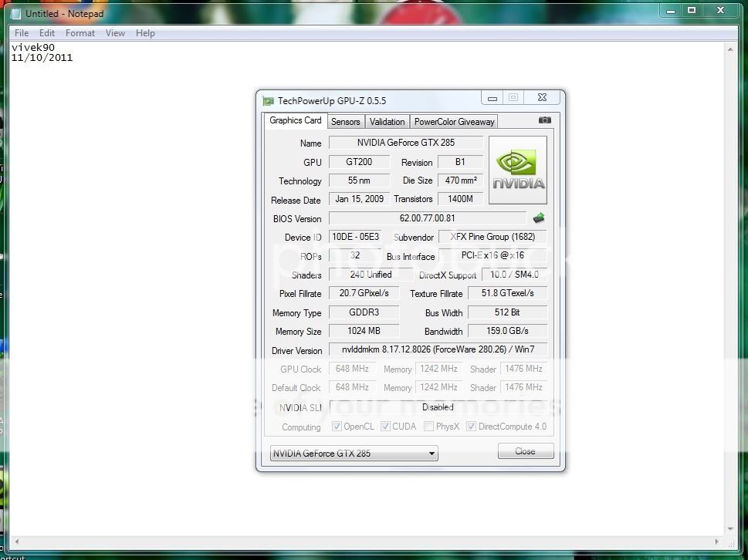This screenshot has width=748, height=560.
Task: Open the Notepad Edit menu
Action: point(47,33)
